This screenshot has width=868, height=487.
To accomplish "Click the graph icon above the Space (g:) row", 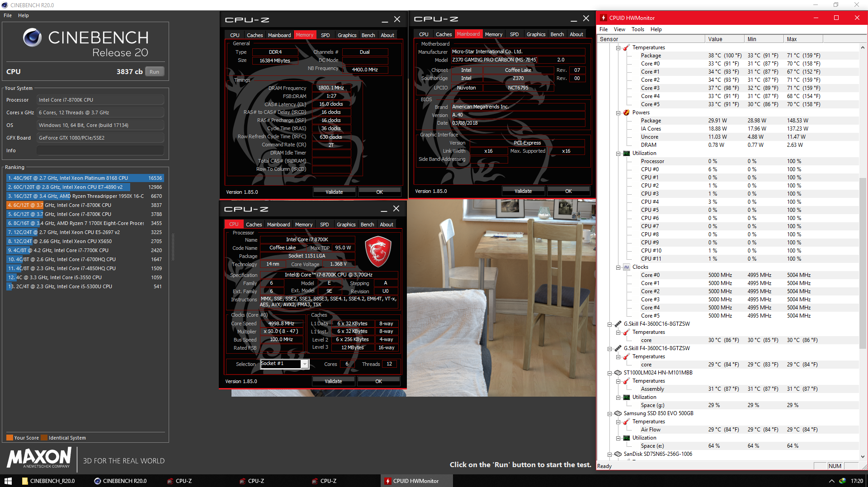I will (x=627, y=397).
